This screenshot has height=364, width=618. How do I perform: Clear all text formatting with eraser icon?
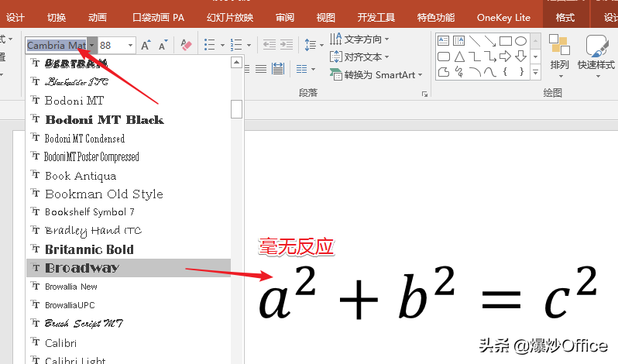click(x=186, y=45)
